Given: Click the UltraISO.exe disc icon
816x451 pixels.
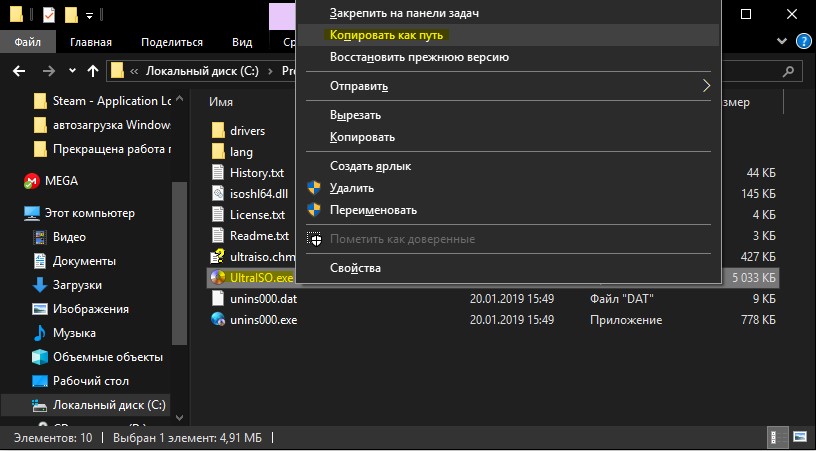Looking at the screenshot, I should point(218,278).
